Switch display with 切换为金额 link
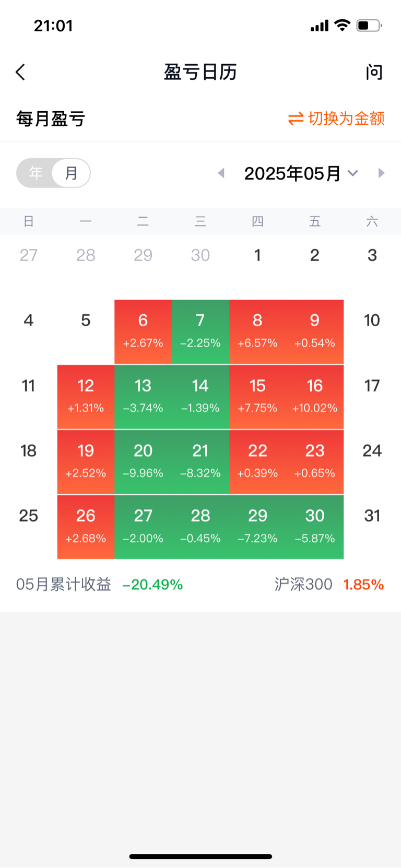 pos(346,119)
